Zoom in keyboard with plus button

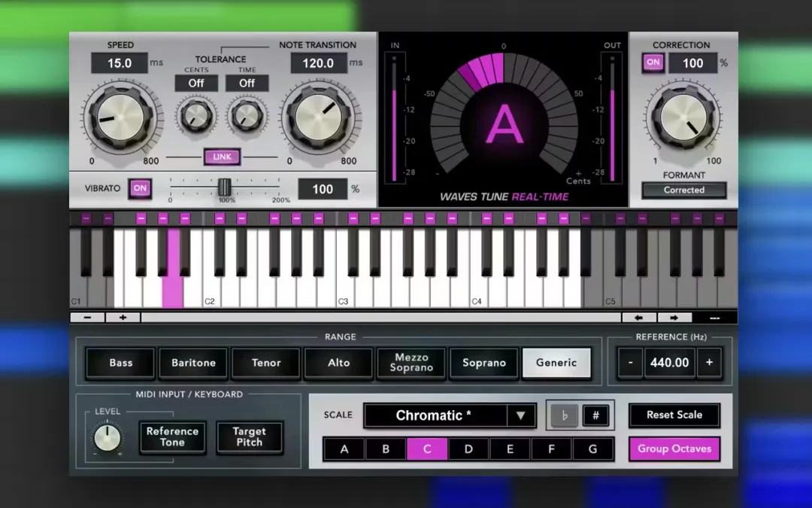point(123,318)
